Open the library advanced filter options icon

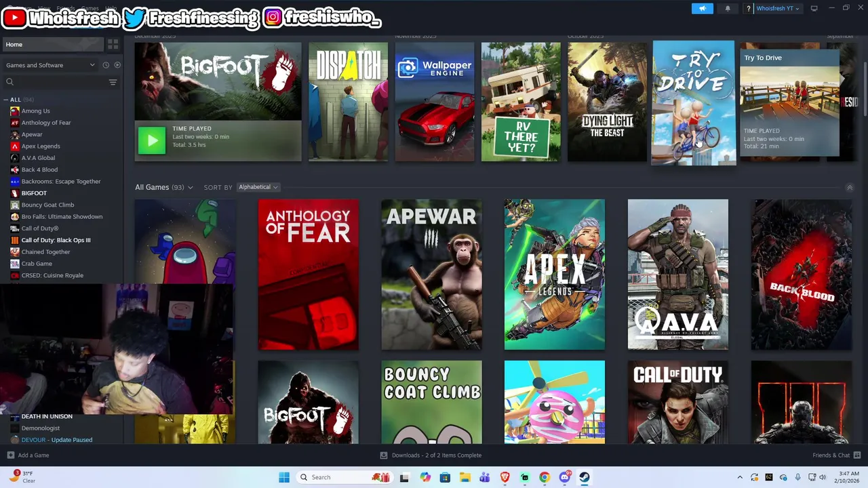tap(113, 82)
